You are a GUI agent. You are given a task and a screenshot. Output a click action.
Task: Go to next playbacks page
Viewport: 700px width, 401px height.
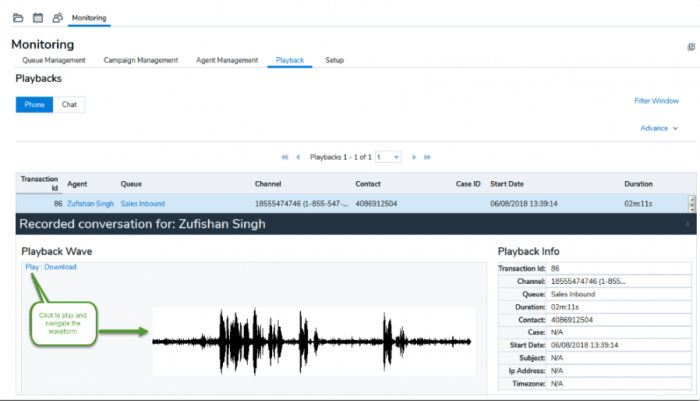click(x=413, y=157)
